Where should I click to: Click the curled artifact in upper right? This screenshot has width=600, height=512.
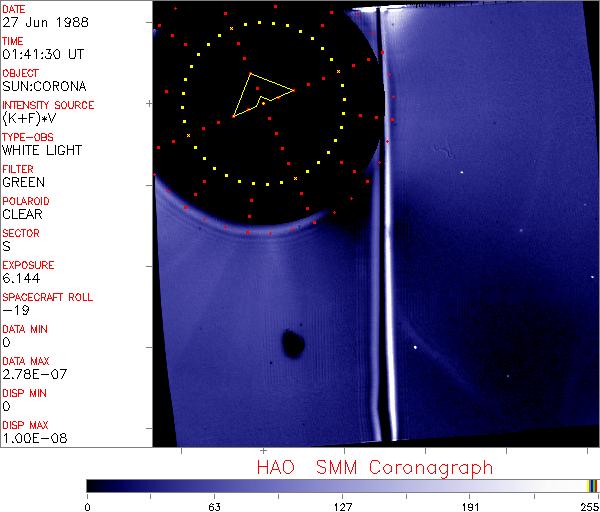coord(440,153)
